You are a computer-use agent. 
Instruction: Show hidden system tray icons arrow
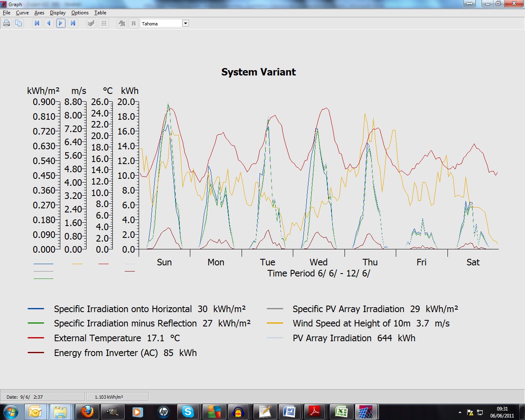(460, 412)
